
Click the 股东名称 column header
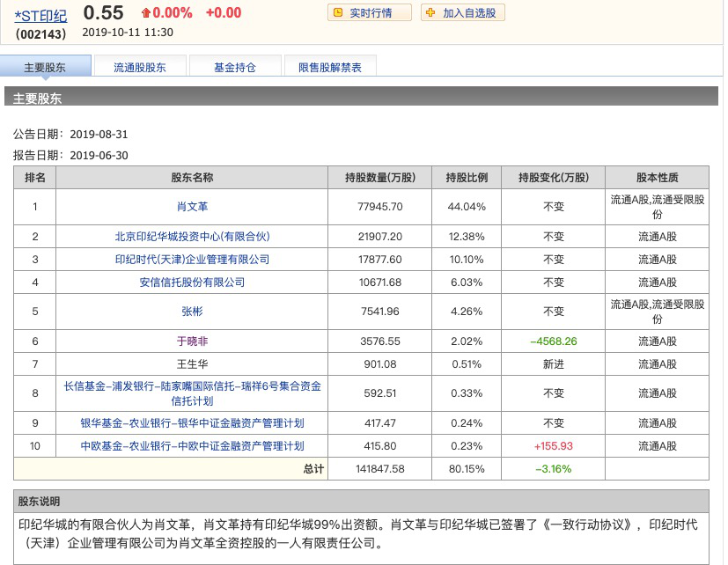pos(192,178)
